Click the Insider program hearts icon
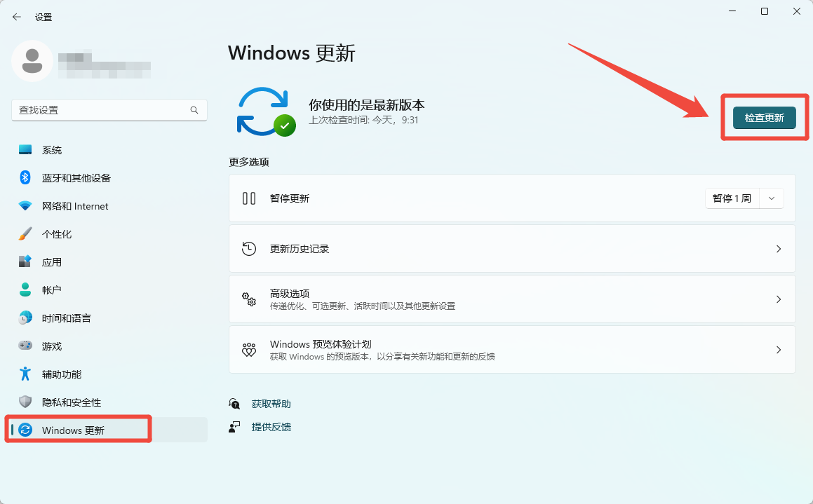The width and height of the screenshot is (813, 504). coord(249,350)
